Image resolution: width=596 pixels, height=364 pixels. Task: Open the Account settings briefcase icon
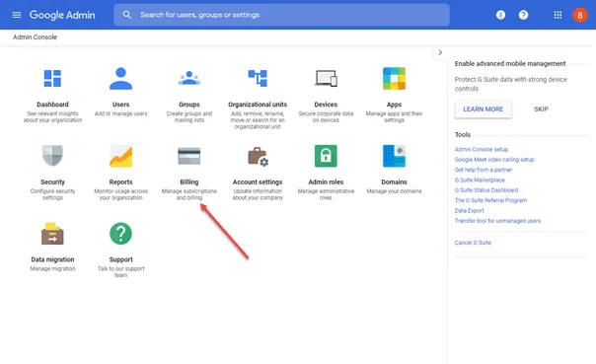259,156
